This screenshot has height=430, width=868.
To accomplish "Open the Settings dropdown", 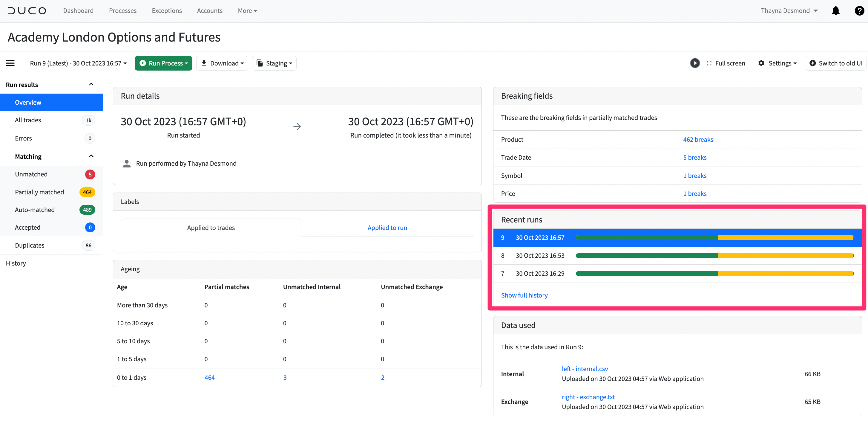I will pyautogui.click(x=777, y=63).
